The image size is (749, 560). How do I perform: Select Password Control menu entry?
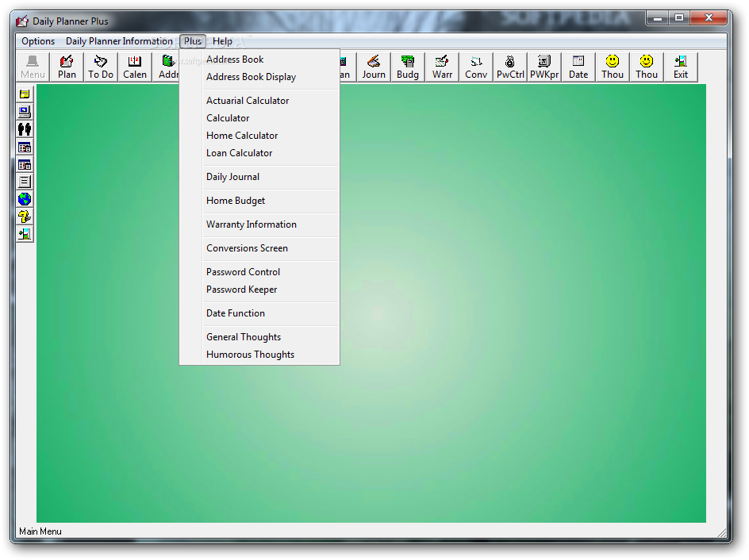pyautogui.click(x=259, y=272)
